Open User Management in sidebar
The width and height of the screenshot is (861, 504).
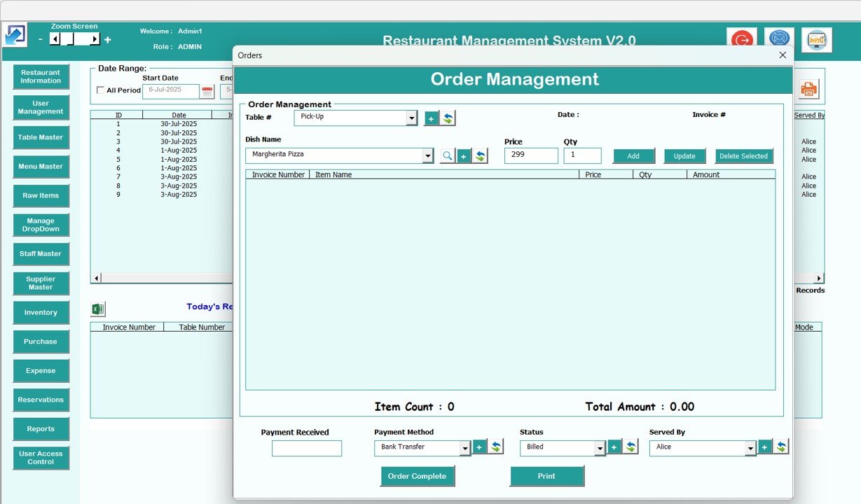[41, 108]
